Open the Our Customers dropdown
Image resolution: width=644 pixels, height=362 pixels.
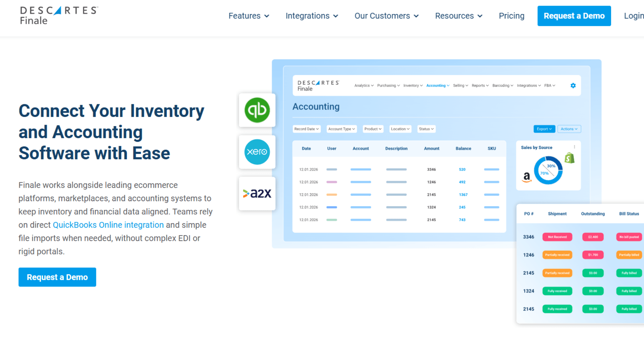(x=387, y=16)
